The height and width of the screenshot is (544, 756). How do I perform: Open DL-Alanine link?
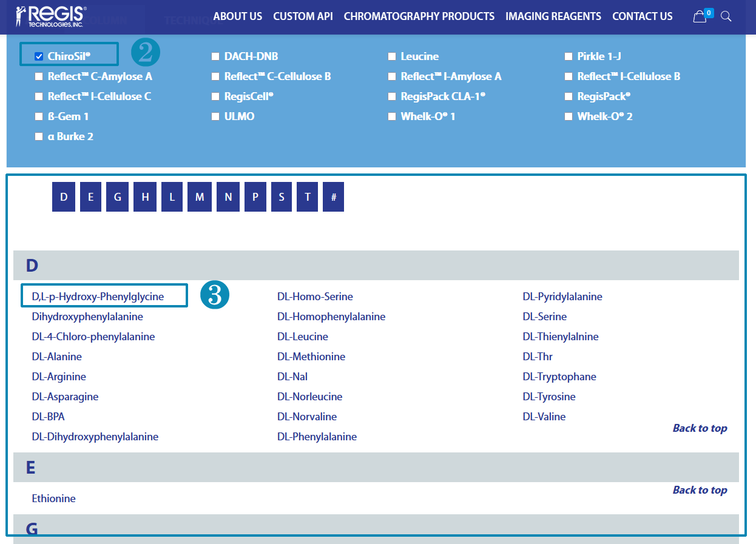click(56, 357)
